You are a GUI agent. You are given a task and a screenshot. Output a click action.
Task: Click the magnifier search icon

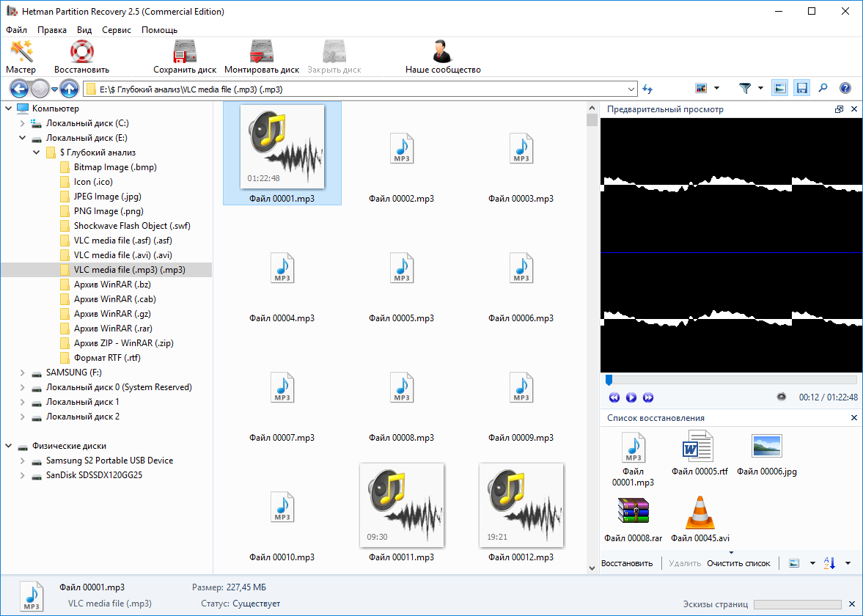[x=823, y=89]
